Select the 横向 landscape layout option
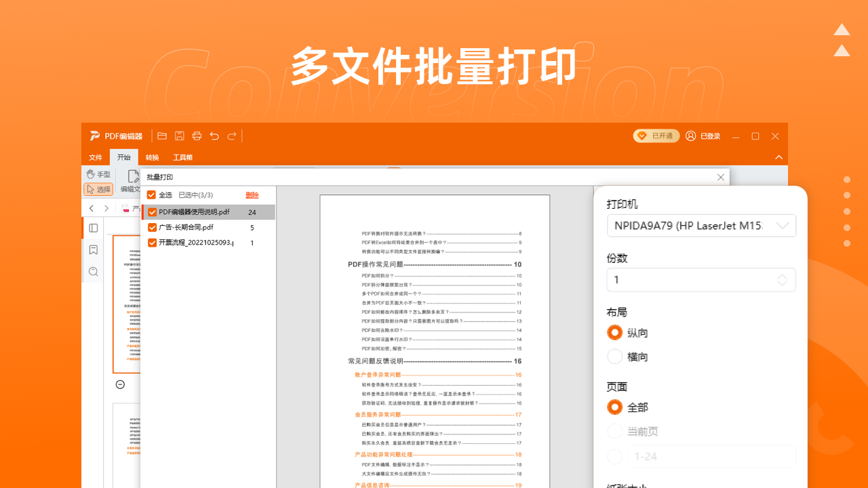The width and height of the screenshot is (868, 488). (x=614, y=356)
